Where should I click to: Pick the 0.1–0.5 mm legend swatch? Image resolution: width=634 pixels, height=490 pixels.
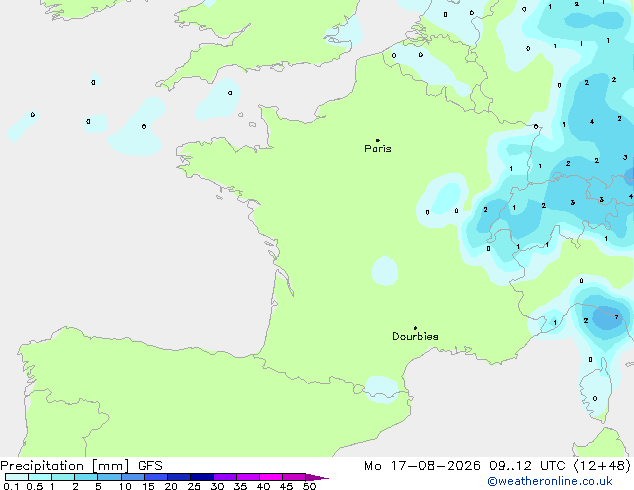point(17,477)
